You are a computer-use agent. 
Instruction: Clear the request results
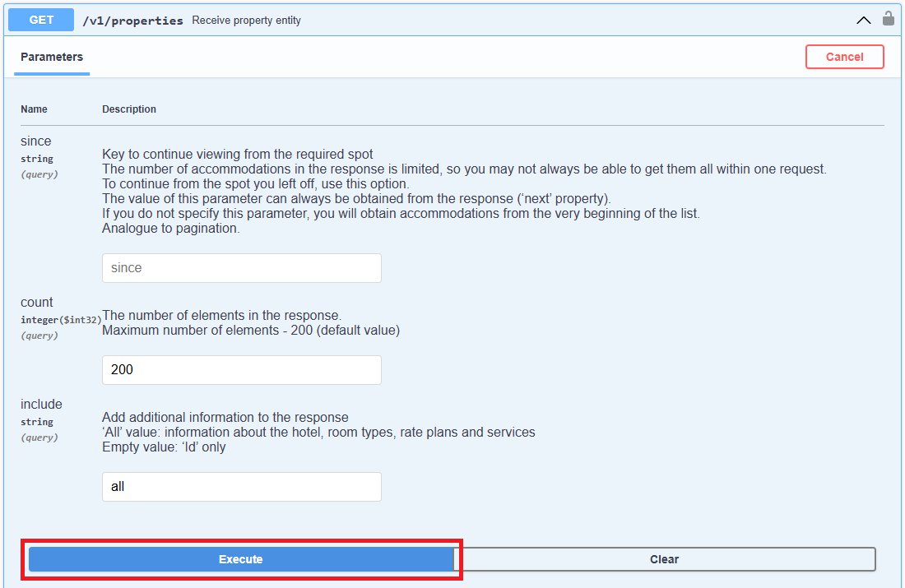coord(664,559)
